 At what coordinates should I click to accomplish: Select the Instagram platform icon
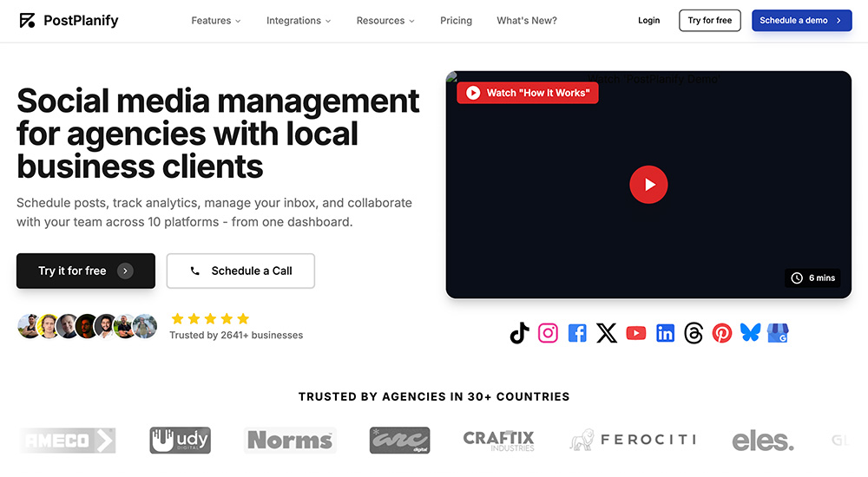point(548,333)
